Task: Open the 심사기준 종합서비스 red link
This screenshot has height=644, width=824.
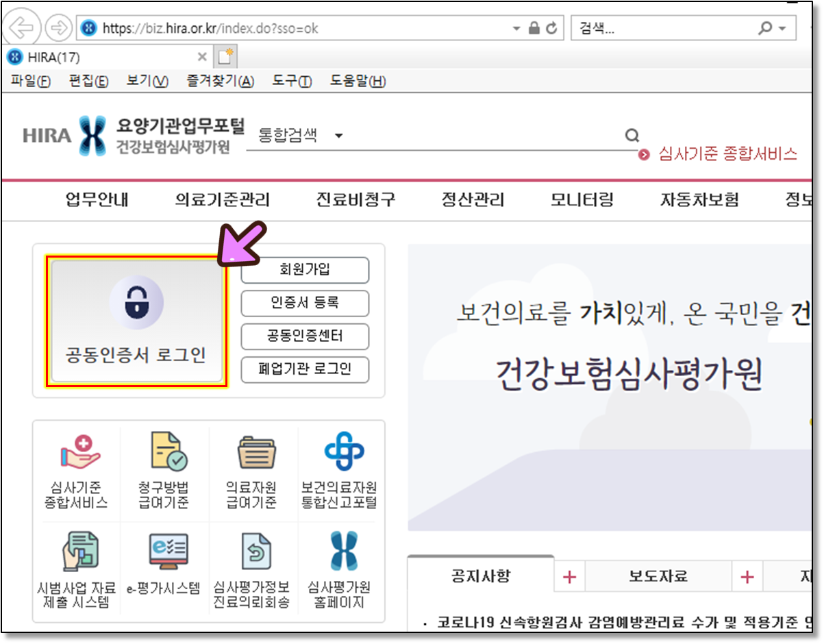Action: point(727,153)
